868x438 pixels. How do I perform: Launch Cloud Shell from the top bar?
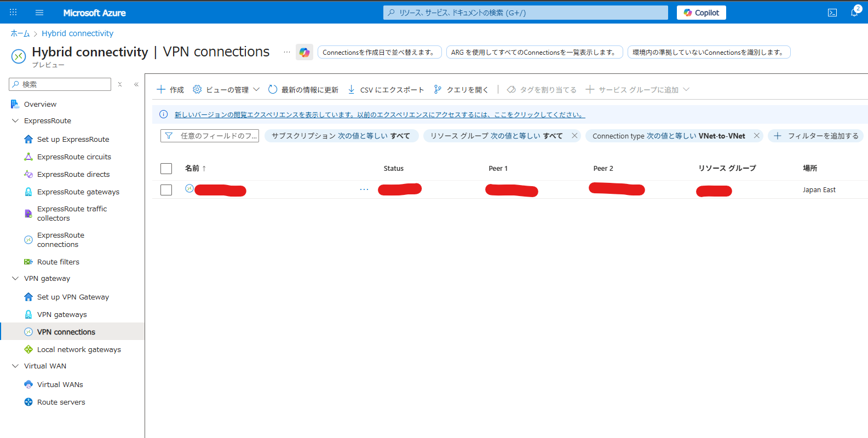[x=832, y=13]
